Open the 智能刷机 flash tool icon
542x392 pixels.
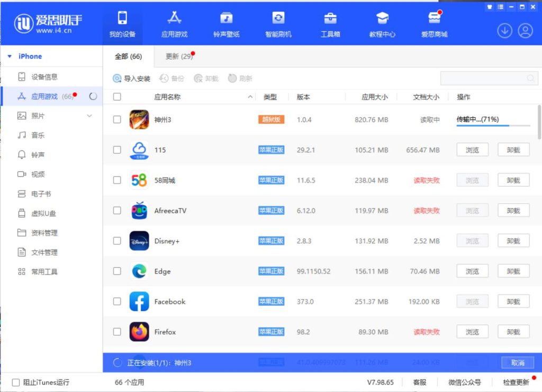click(x=278, y=19)
